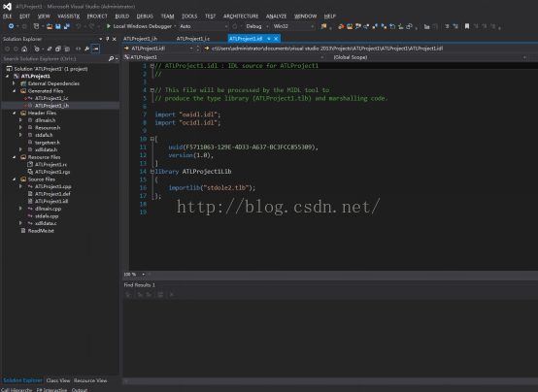Switch to the ATLProject1_i.c tab
This screenshot has width=538, height=392.
pos(193,39)
